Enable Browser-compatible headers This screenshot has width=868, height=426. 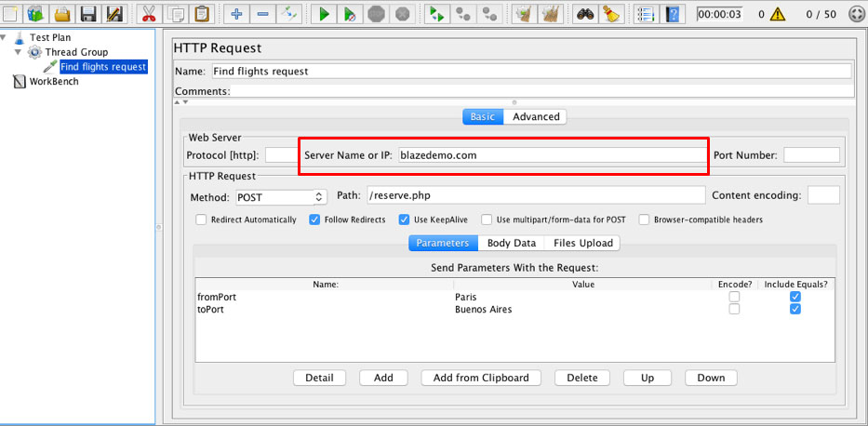pos(644,220)
